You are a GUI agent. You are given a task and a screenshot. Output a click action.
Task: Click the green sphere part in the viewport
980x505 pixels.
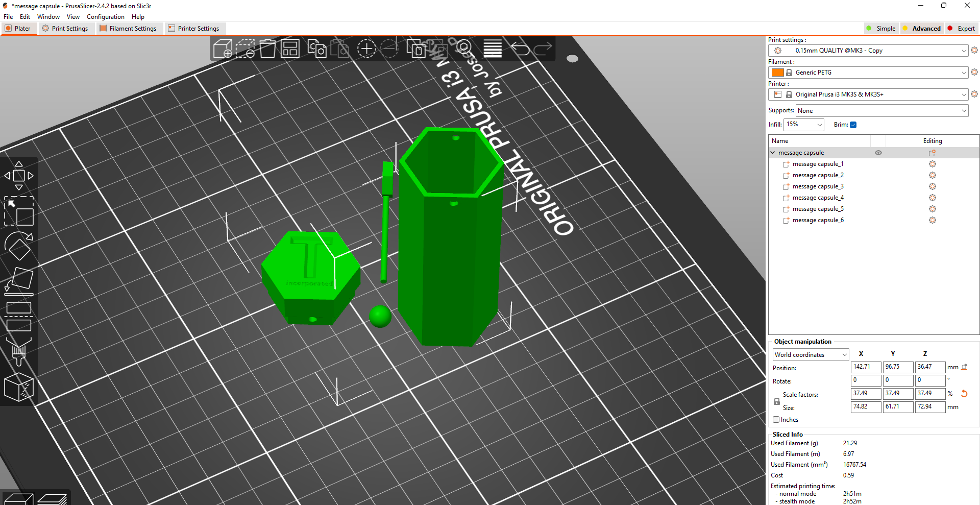point(380,317)
